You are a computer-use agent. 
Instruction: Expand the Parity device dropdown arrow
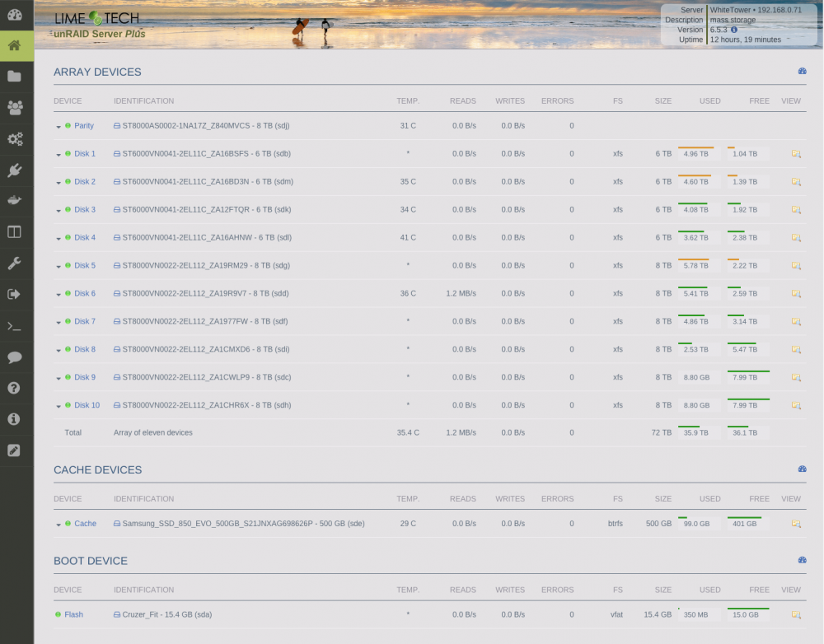(59, 127)
